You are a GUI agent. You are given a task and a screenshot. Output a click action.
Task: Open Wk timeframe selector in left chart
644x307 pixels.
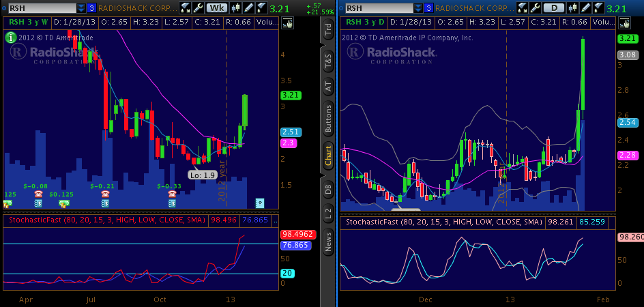[x=217, y=8]
